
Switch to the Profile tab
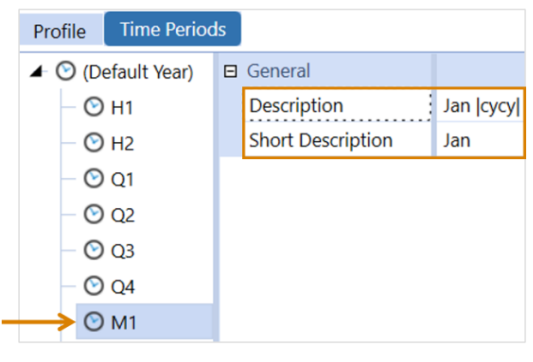click(60, 31)
